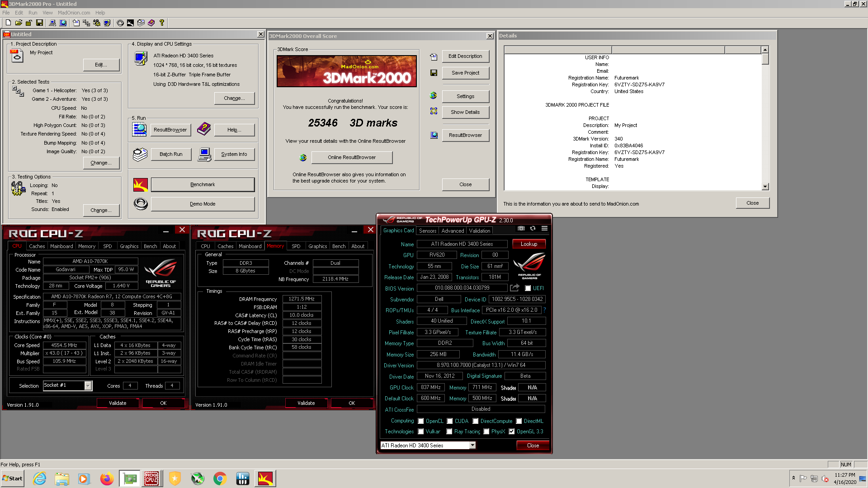Click the Demo Mode button

pos(203,204)
